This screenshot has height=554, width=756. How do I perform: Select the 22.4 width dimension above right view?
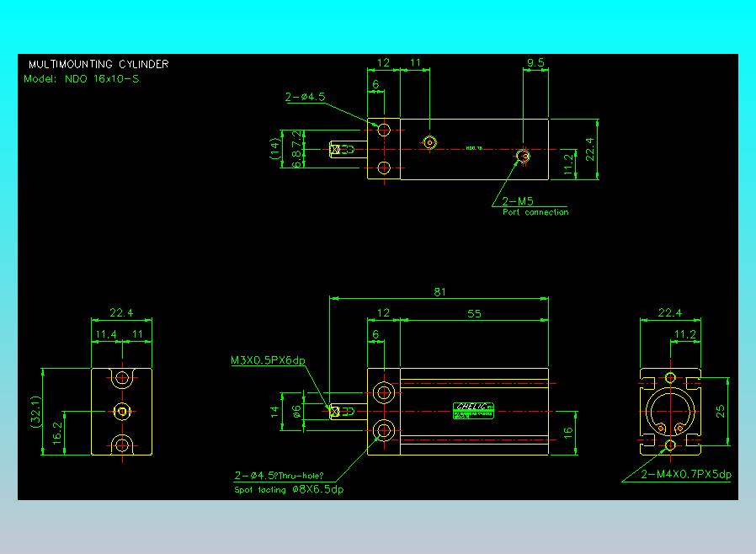pos(670,312)
